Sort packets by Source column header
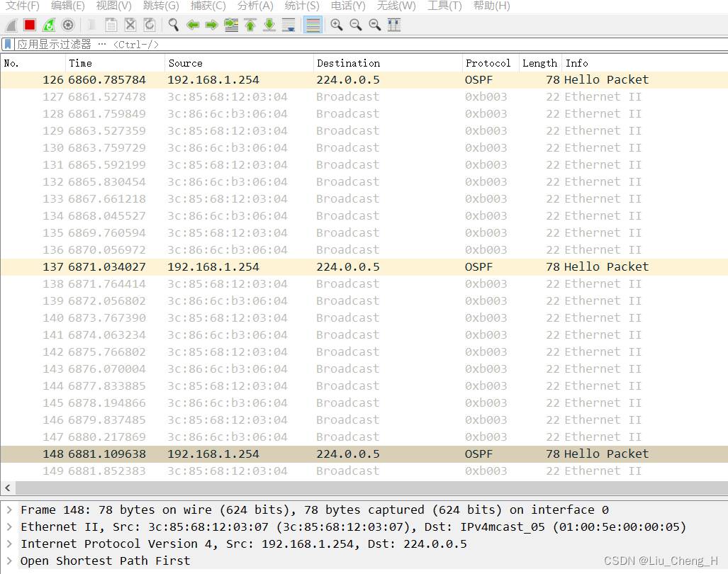 pos(185,63)
